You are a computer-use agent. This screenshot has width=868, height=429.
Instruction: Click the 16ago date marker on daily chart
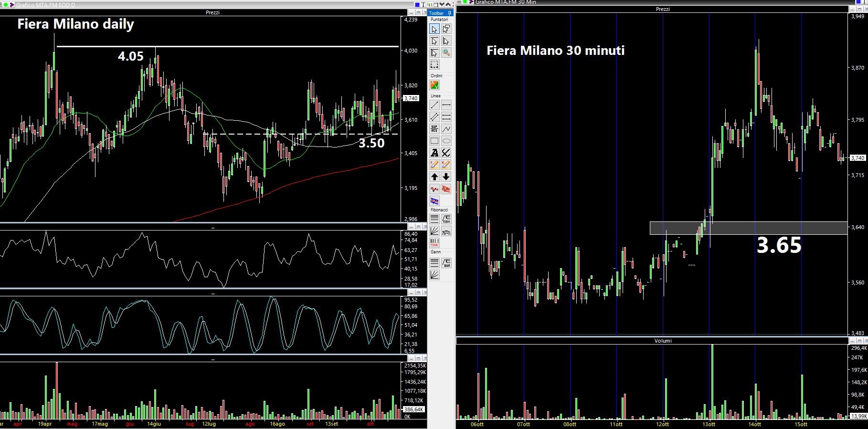pos(277,424)
